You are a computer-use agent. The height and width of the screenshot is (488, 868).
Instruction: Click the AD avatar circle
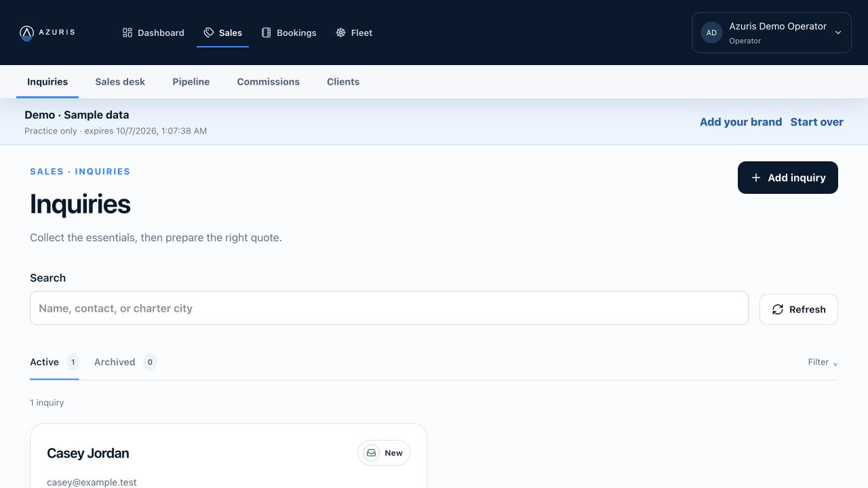pyautogui.click(x=711, y=33)
